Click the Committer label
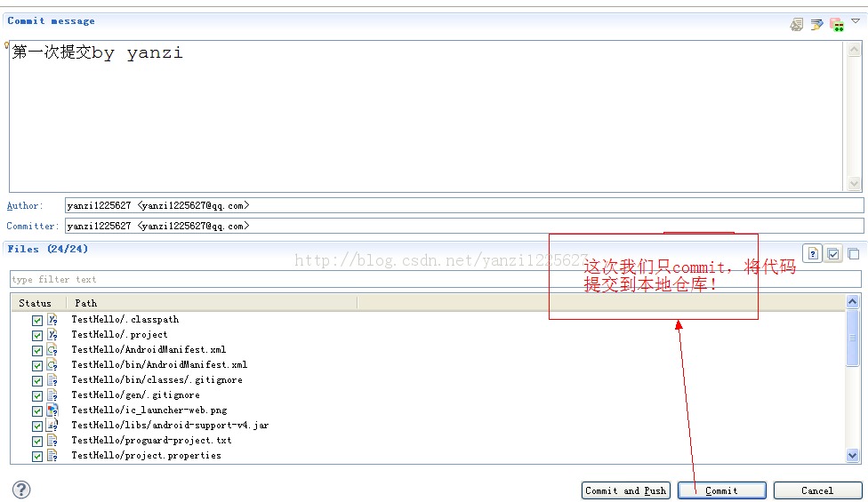 click(32, 226)
